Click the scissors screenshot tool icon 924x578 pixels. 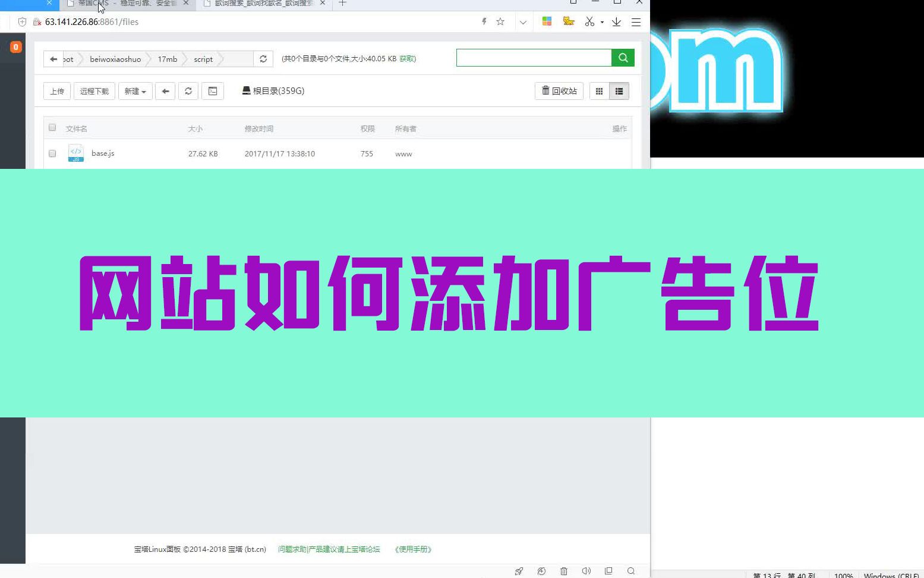[x=589, y=21]
